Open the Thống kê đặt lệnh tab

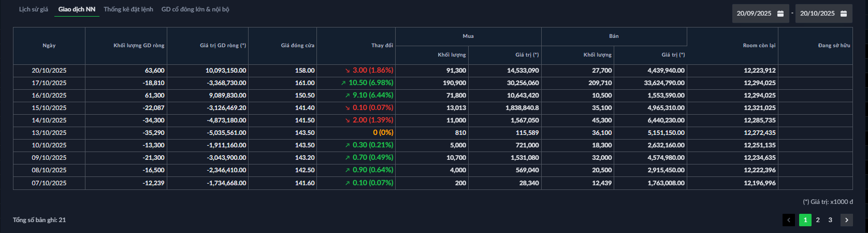pos(128,9)
